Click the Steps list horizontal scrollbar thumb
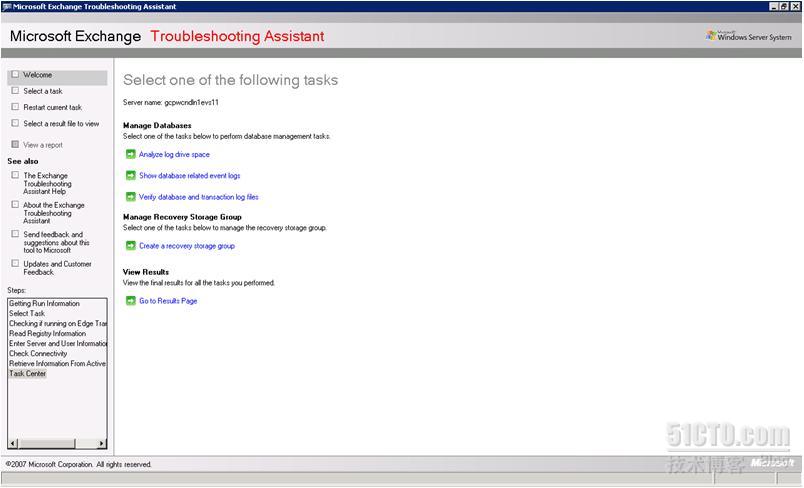This screenshot has width=804, height=488. (x=47, y=443)
